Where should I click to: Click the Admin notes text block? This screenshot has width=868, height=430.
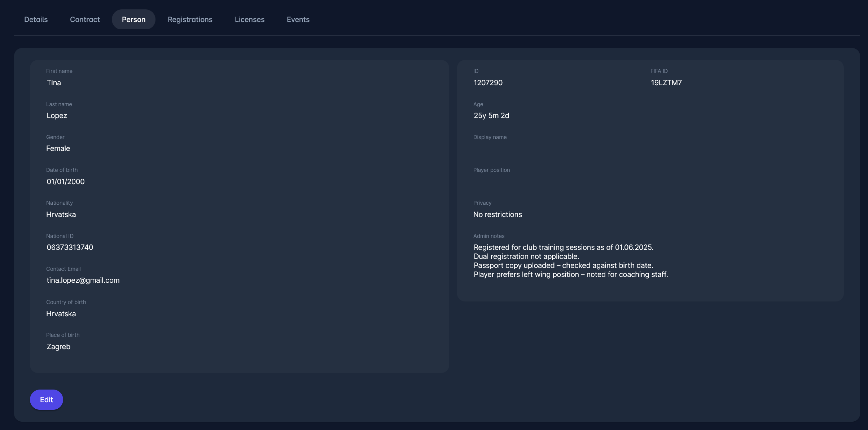570,261
